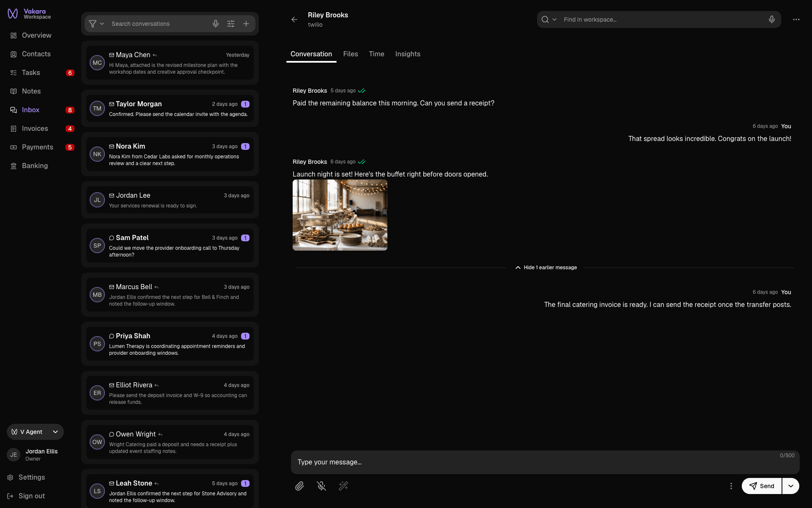Image resolution: width=812 pixels, height=508 pixels.
Task: Click Sign out in the sidebar
Action: 26,496
